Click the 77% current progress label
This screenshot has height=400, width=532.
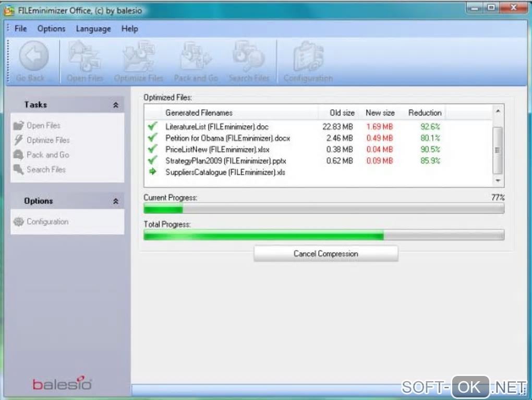pyautogui.click(x=498, y=197)
